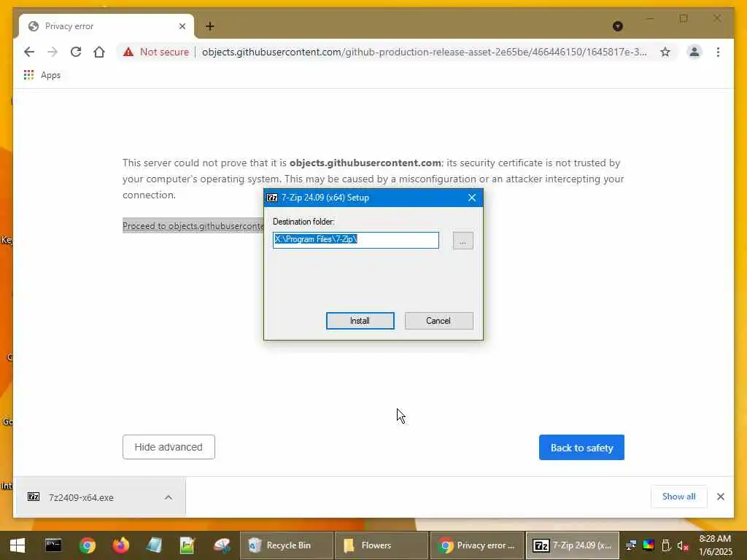Expand options for 7z2409-x64.exe download
This screenshot has height=560, width=747.
pos(169,497)
